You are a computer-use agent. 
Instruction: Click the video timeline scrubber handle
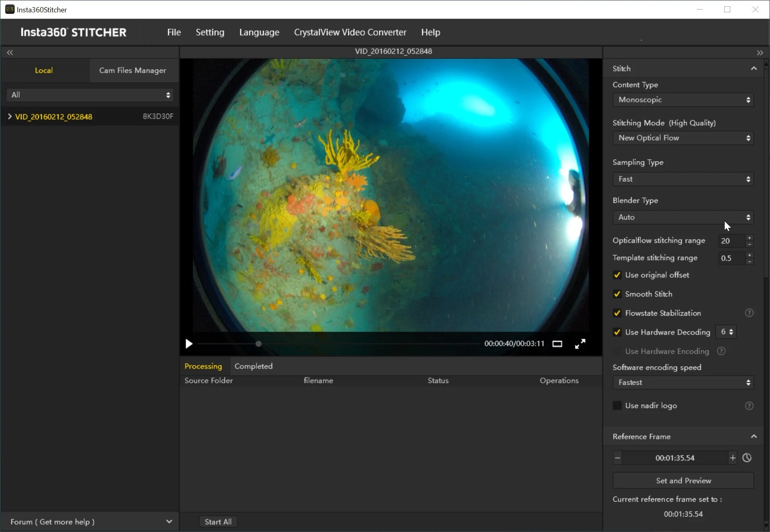click(x=258, y=344)
